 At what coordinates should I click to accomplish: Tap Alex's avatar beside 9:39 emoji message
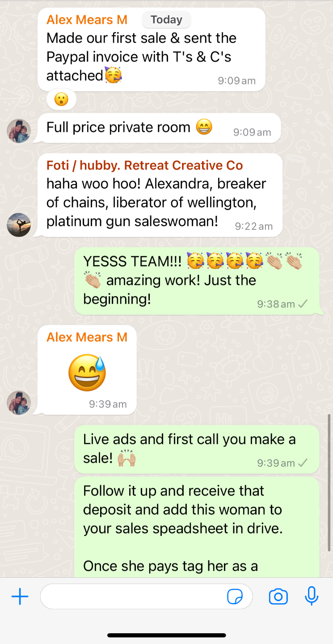19,402
